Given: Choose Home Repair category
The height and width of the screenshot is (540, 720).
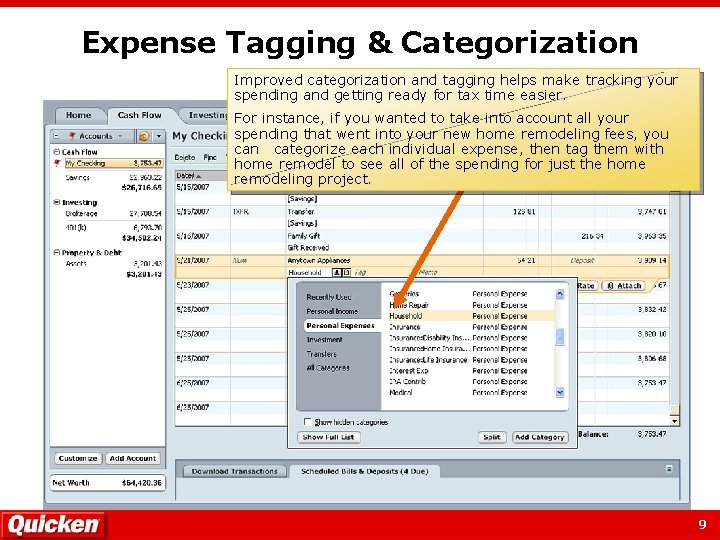Looking at the screenshot, I should (471, 305).
